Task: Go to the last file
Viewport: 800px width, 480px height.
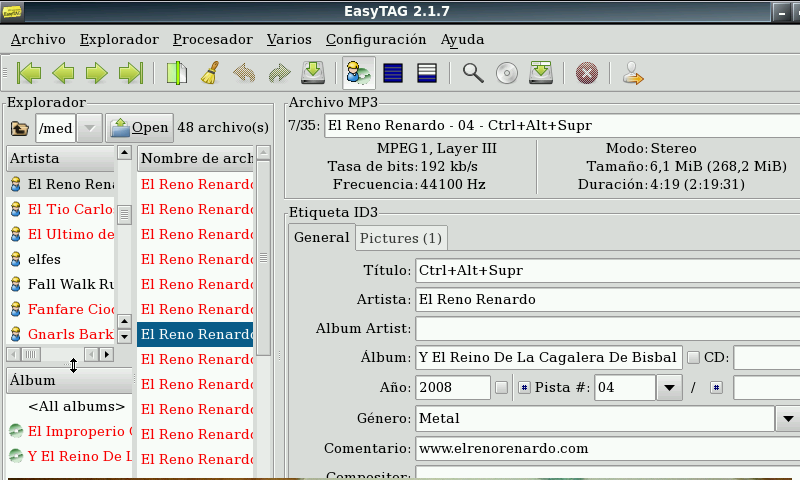Action: click(131, 73)
